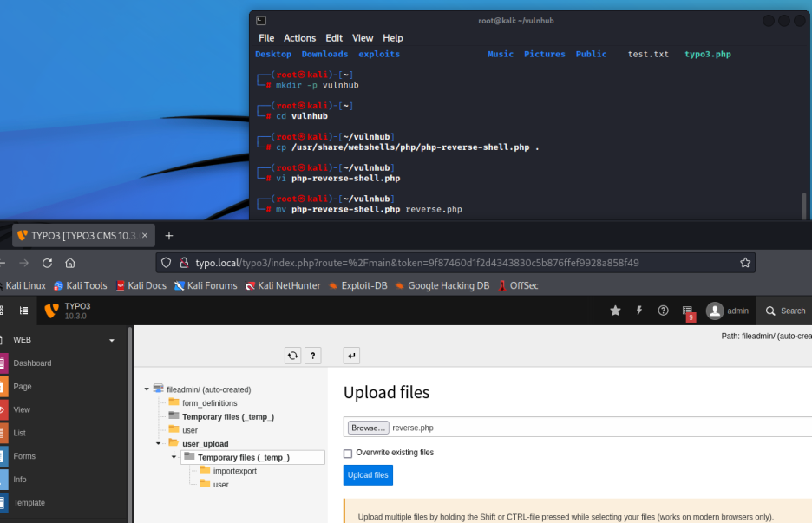The width and height of the screenshot is (812, 523).
Task: Open the terminal Edit menu
Action: [x=334, y=38]
